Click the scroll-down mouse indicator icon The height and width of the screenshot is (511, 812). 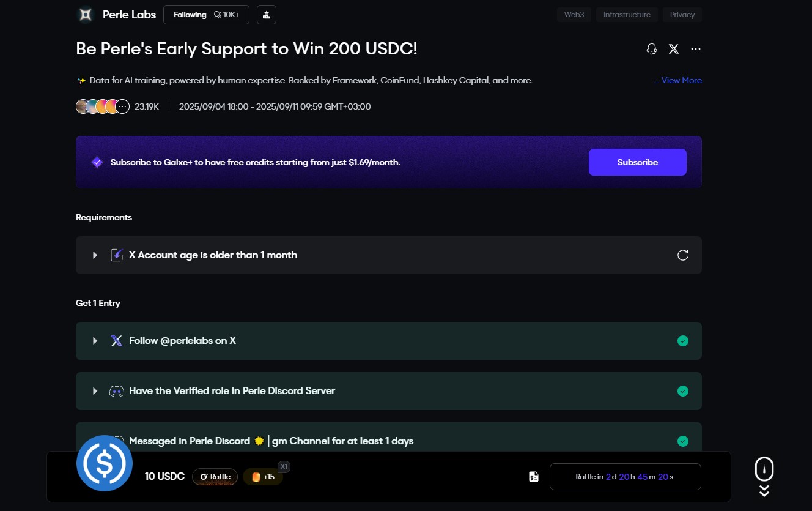(x=764, y=469)
